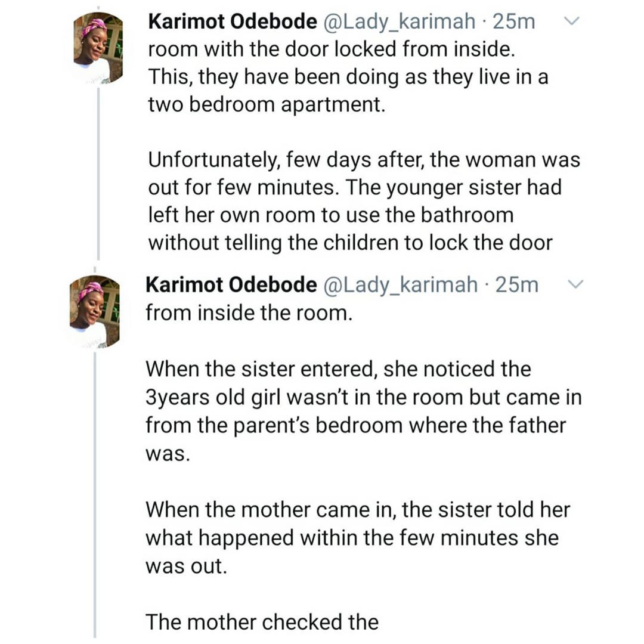644x644 pixels.
Task: Select paragraph 'When the sister entered'
Action: point(364,411)
